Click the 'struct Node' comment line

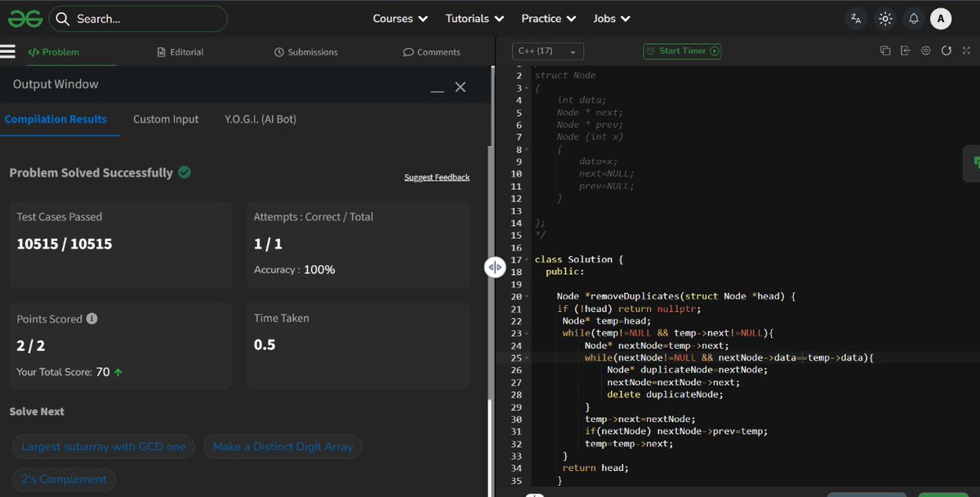pyautogui.click(x=565, y=75)
